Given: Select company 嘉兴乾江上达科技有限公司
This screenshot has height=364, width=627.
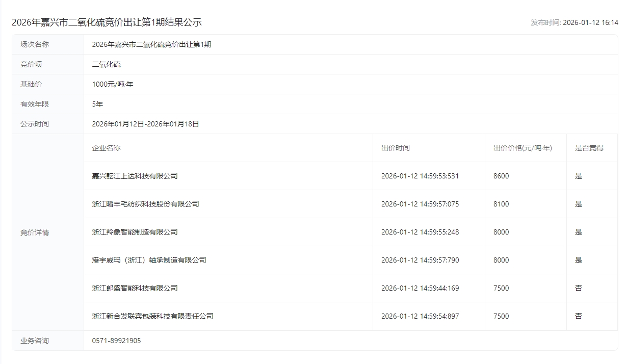Looking at the screenshot, I should [135, 176].
